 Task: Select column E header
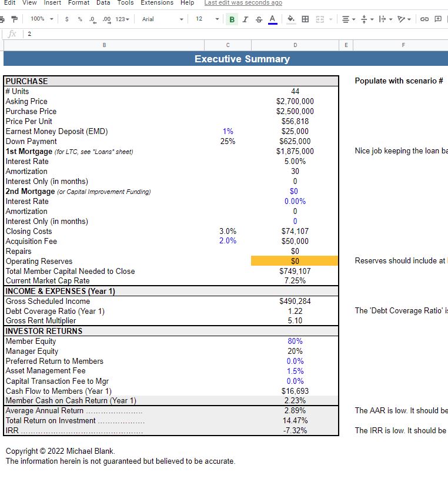(346, 45)
